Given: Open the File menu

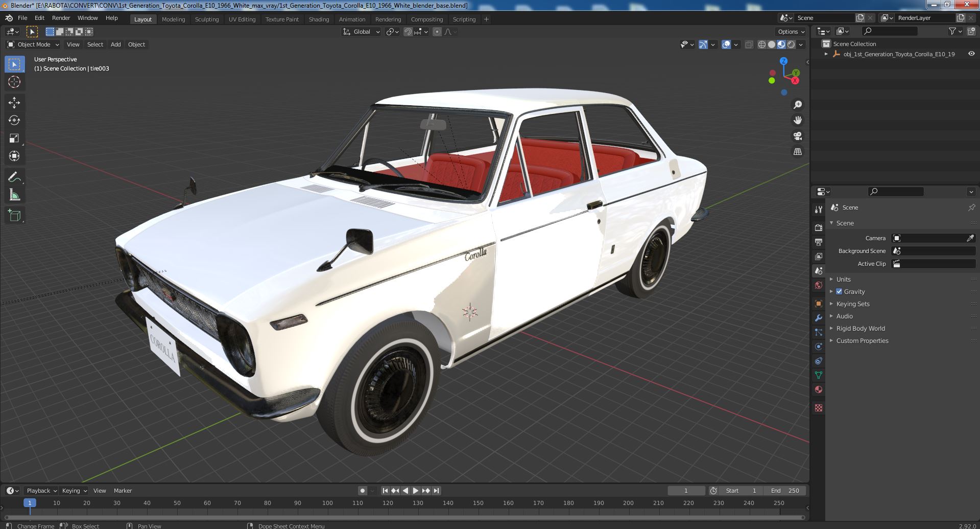Looking at the screenshot, I should coord(22,18).
